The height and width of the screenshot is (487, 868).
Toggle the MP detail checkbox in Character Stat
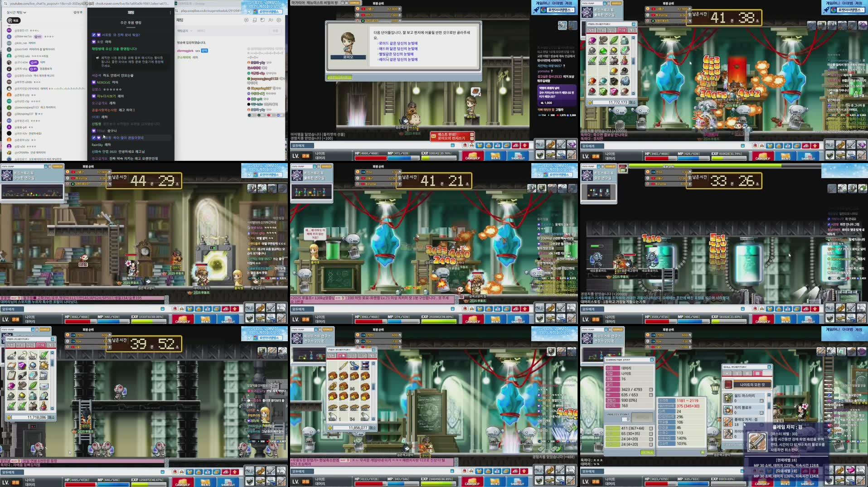(650, 395)
